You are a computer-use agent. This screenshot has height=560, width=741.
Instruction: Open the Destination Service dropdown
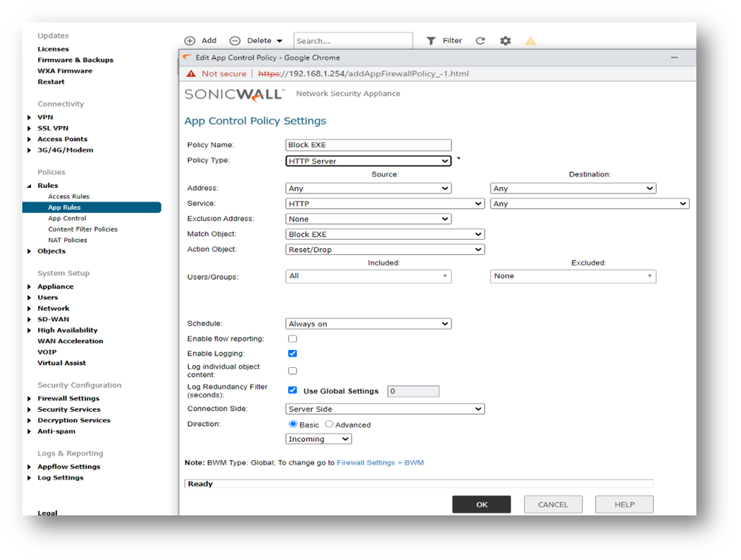point(590,204)
